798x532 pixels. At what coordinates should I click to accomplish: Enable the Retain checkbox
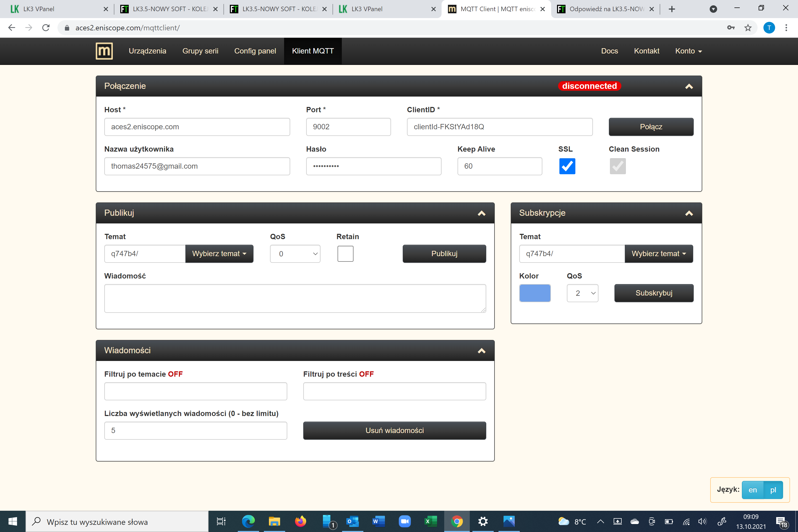click(x=345, y=254)
